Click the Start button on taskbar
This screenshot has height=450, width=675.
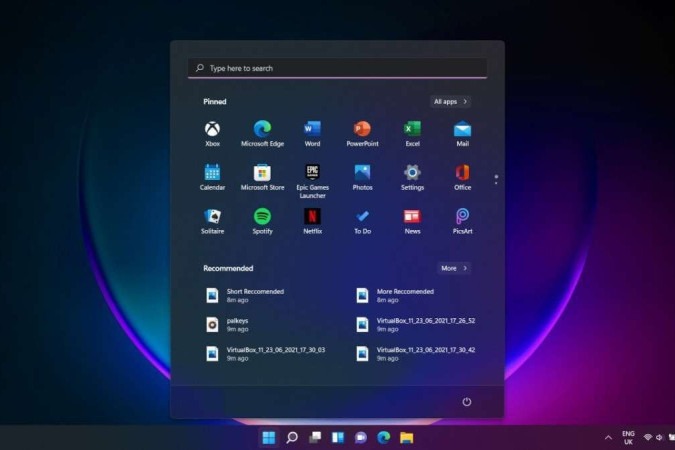point(269,438)
